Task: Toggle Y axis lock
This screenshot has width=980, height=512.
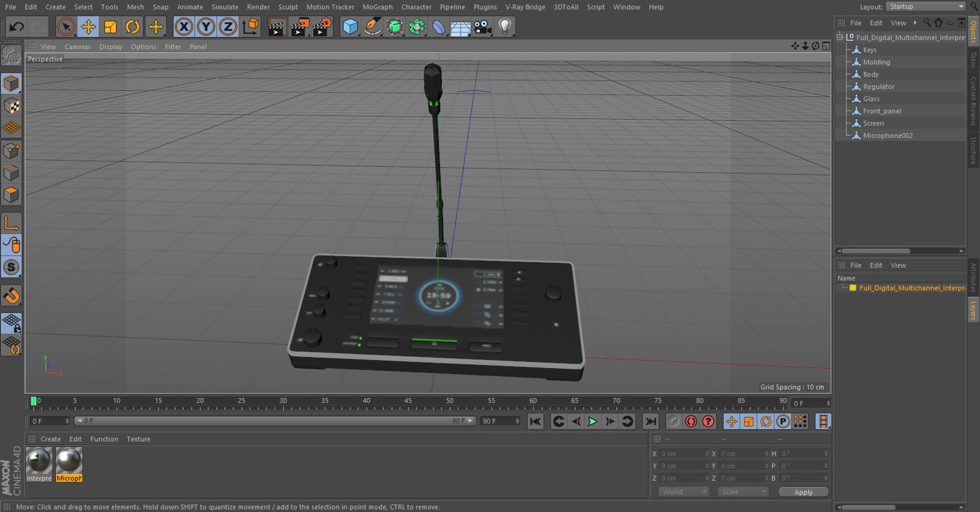Action: point(206,27)
